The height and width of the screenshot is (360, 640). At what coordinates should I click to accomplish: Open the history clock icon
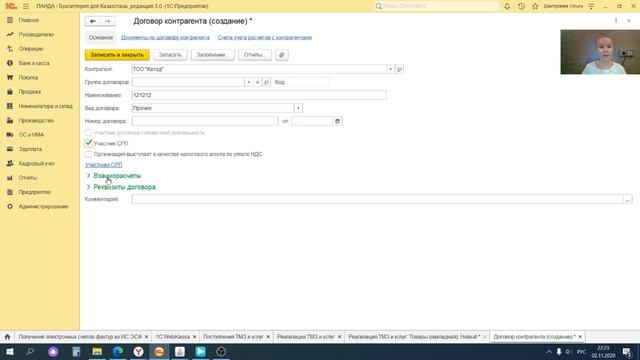(x=521, y=6)
